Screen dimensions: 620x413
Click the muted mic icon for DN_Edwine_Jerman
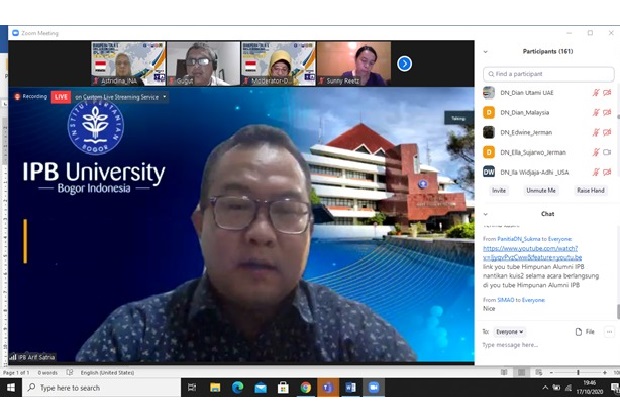pos(595,133)
